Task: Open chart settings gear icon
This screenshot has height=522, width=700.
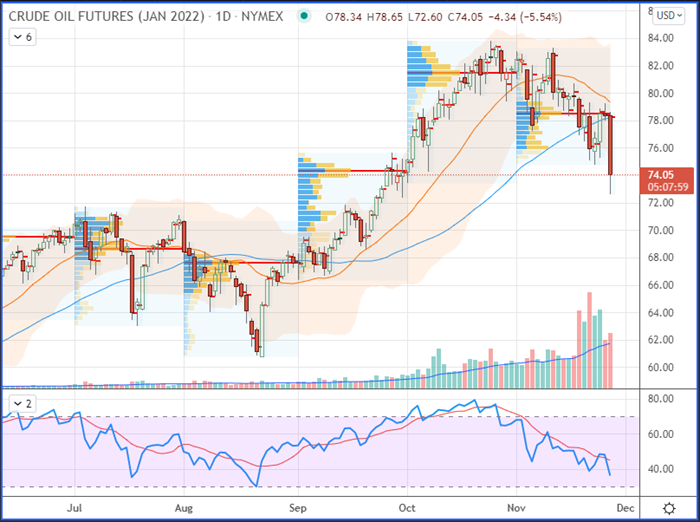Action: tap(669, 508)
